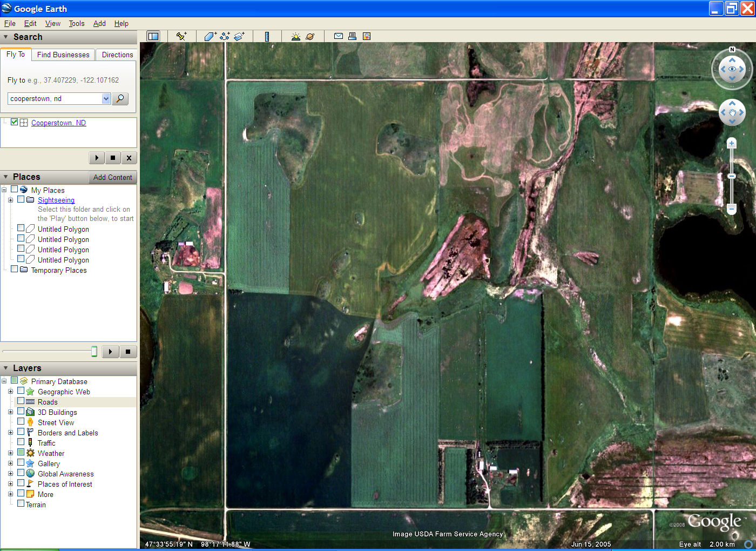
Task: Click the Add Image Overlay icon
Action: 239,36
